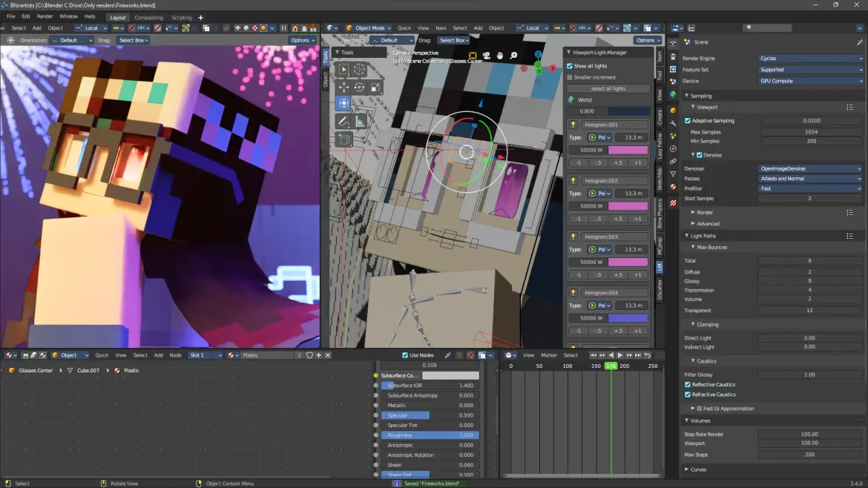Open the Device dropdown set to GPU Compute
868x488 pixels.
pyautogui.click(x=809, y=80)
